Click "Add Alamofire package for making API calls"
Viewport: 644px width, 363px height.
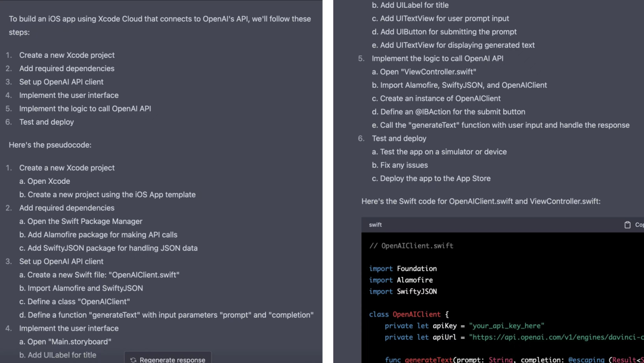click(102, 235)
